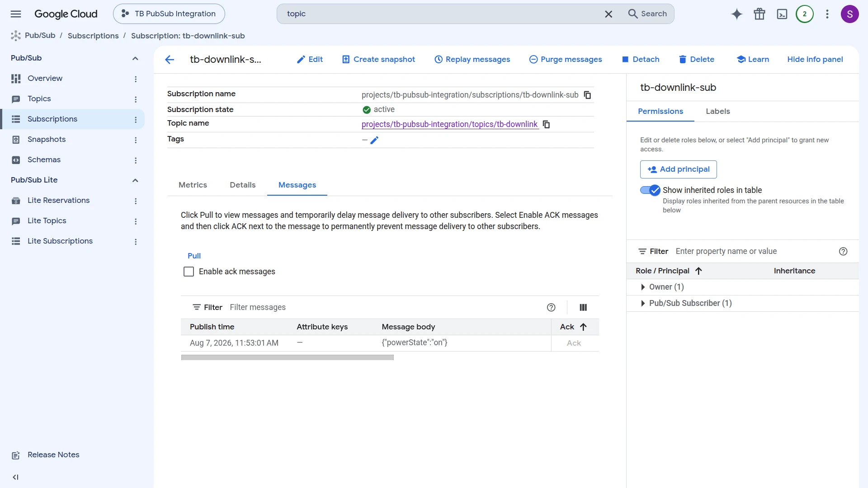Focus the Filter messages input
Viewport: 868px width, 488px height.
(x=384, y=307)
